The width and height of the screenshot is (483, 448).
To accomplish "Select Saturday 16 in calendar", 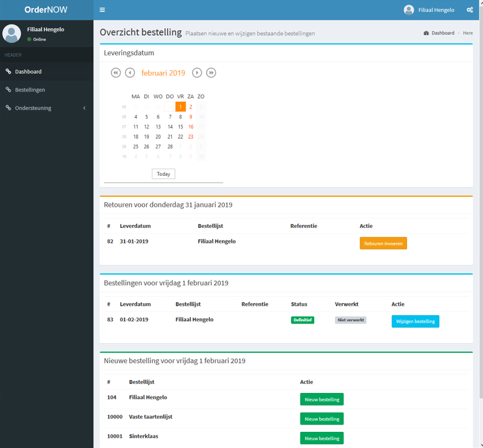I will pyautogui.click(x=191, y=127).
